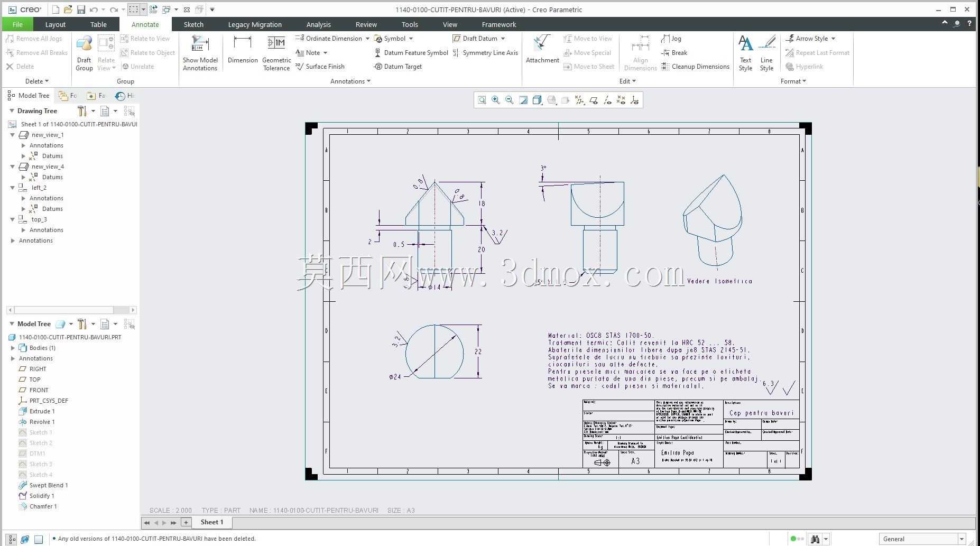Click Datum Target tool
The width and height of the screenshot is (980, 546).
click(x=397, y=67)
